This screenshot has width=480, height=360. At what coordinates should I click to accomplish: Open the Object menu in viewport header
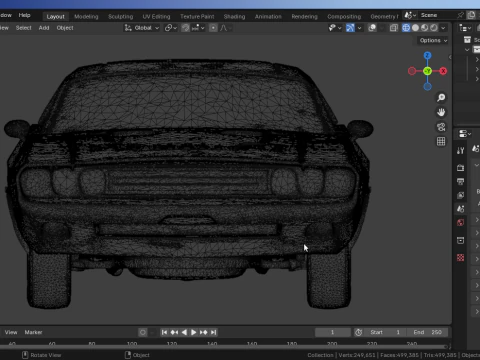pos(65,28)
